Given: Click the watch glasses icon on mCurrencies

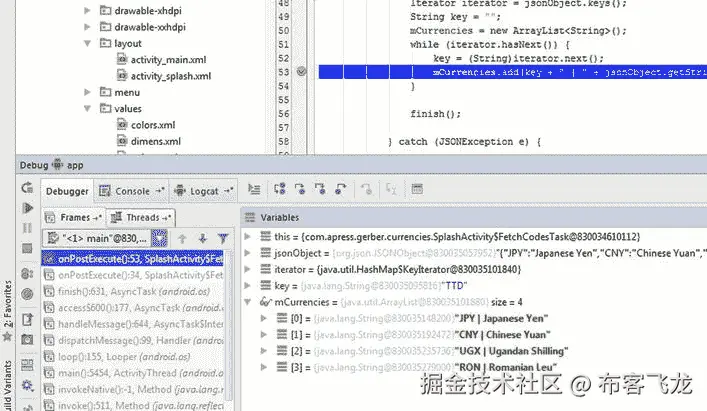Looking at the screenshot, I should (266, 302).
